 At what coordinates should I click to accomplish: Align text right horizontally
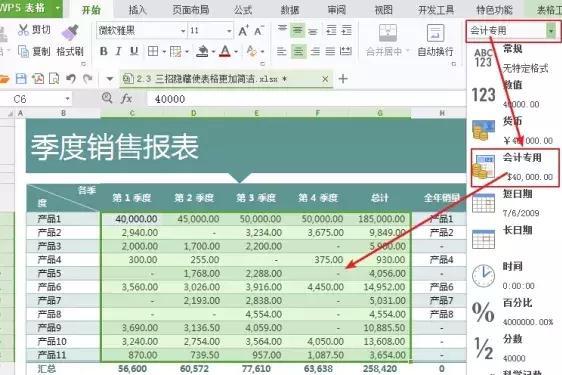(x=315, y=52)
